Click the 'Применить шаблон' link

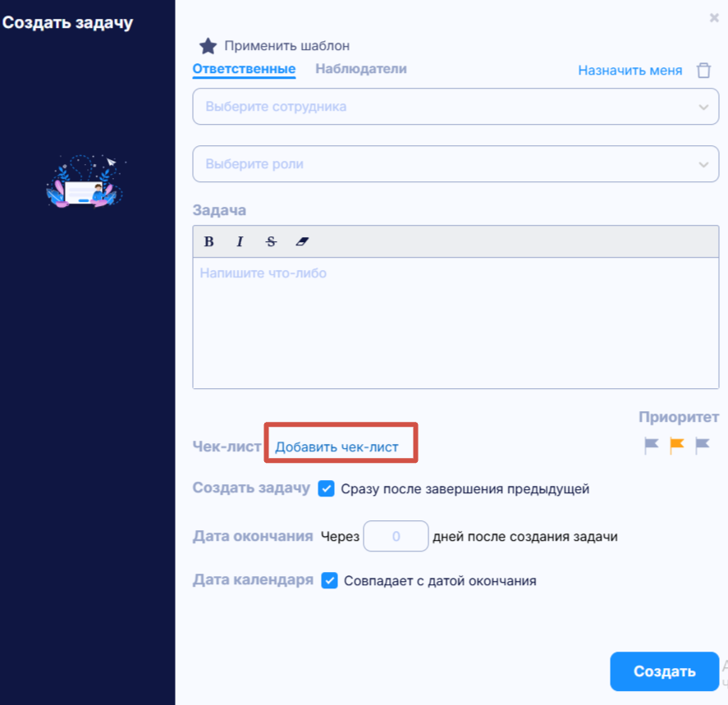[x=287, y=46]
